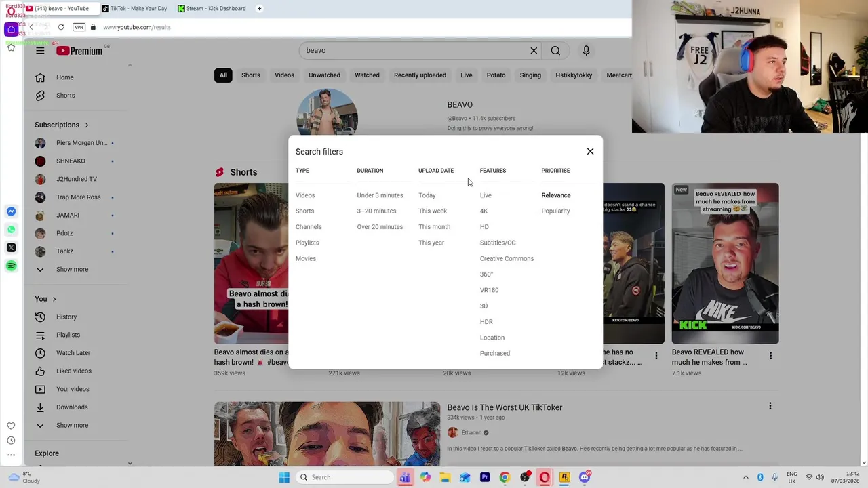Click the Windows taskbar Search box
The image size is (868, 488).
pyautogui.click(x=346, y=477)
